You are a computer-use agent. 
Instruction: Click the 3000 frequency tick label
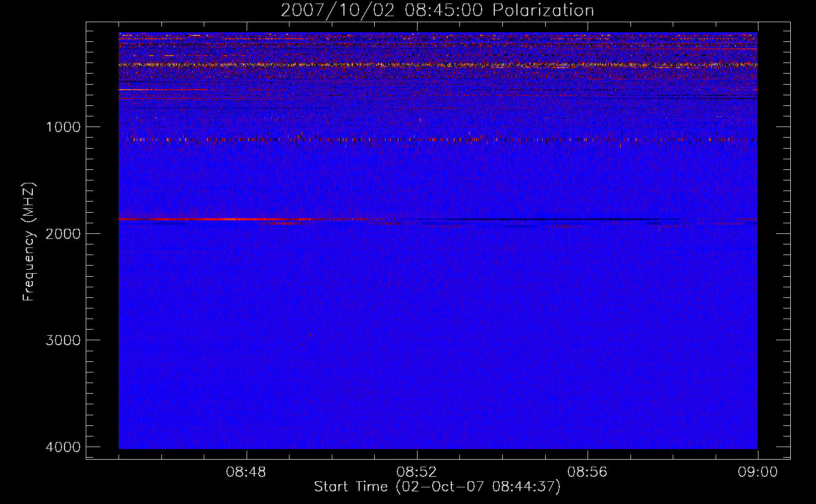tap(64, 340)
